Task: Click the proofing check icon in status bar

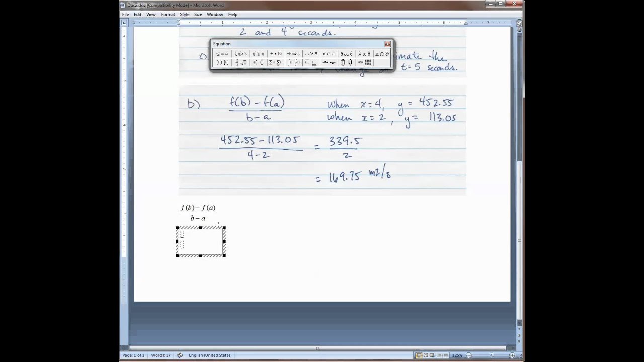Action: coord(180,355)
